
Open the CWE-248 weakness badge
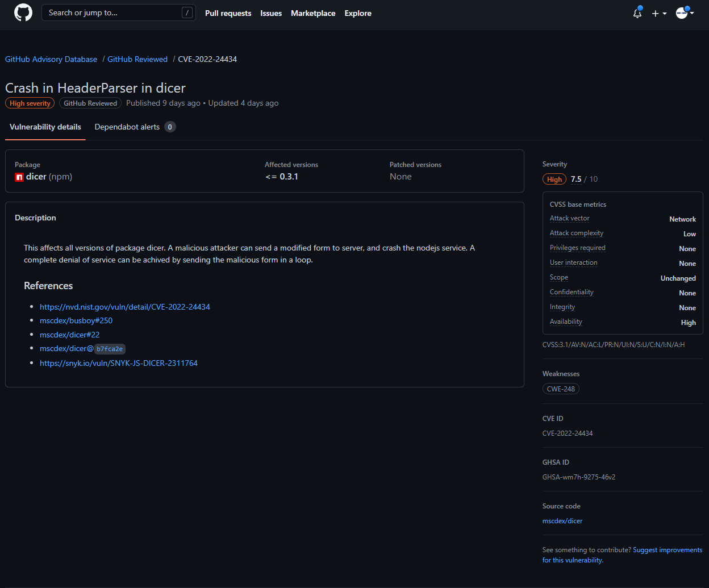561,389
